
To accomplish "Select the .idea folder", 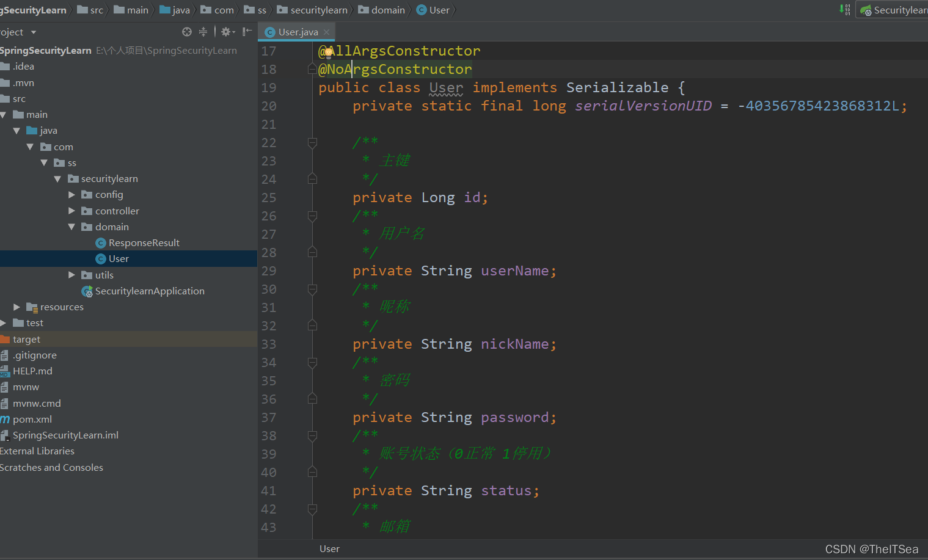I will pyautogui.click(x=17, y=67).
